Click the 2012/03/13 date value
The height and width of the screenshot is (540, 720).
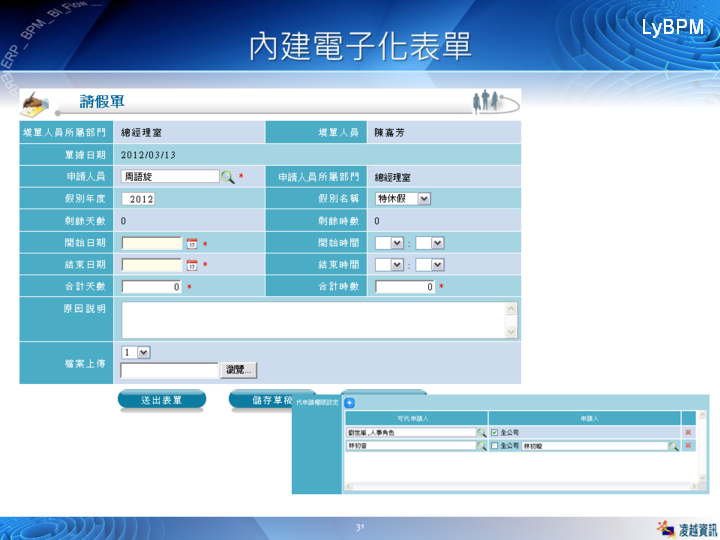148,155
